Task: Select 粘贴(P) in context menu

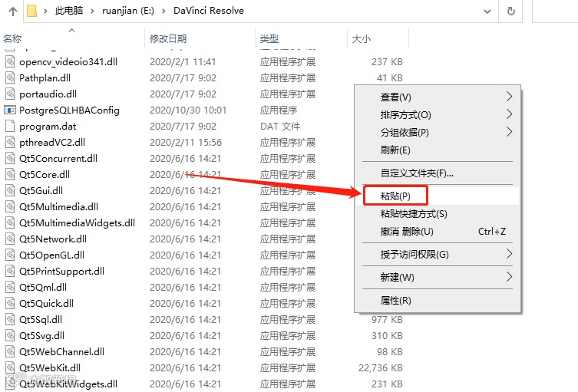Action: pos(438,196)
